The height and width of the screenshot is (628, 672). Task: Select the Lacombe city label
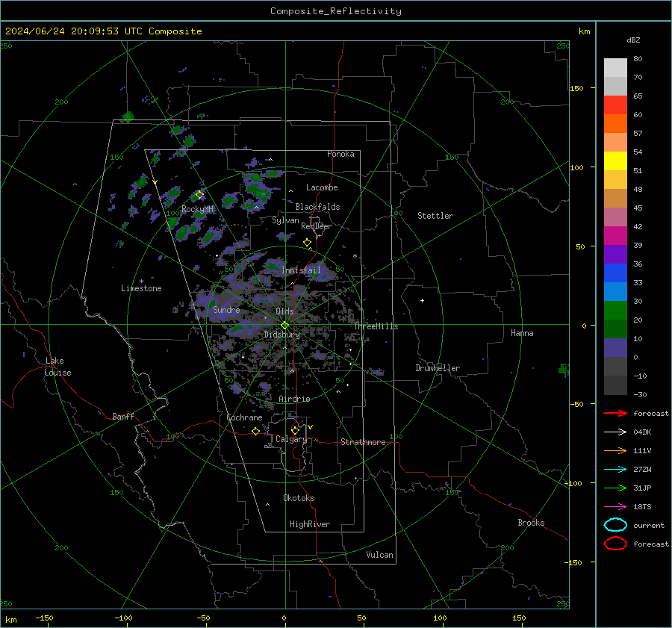(322, 187)
